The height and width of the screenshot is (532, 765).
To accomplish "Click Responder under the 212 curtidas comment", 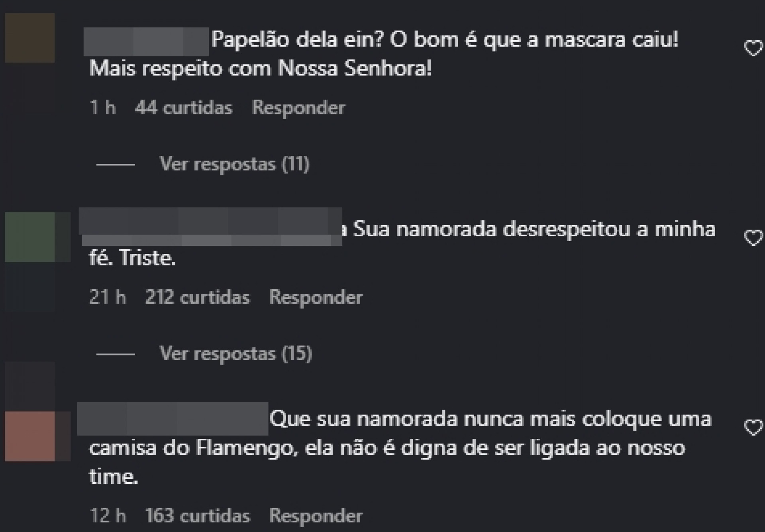I will [x=316, y=297].
